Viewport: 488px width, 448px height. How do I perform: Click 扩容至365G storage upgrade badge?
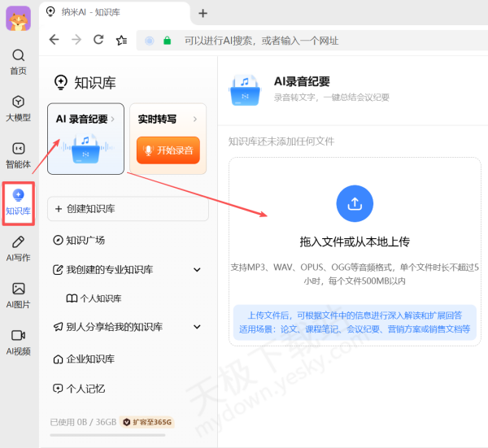coord(147,422)
